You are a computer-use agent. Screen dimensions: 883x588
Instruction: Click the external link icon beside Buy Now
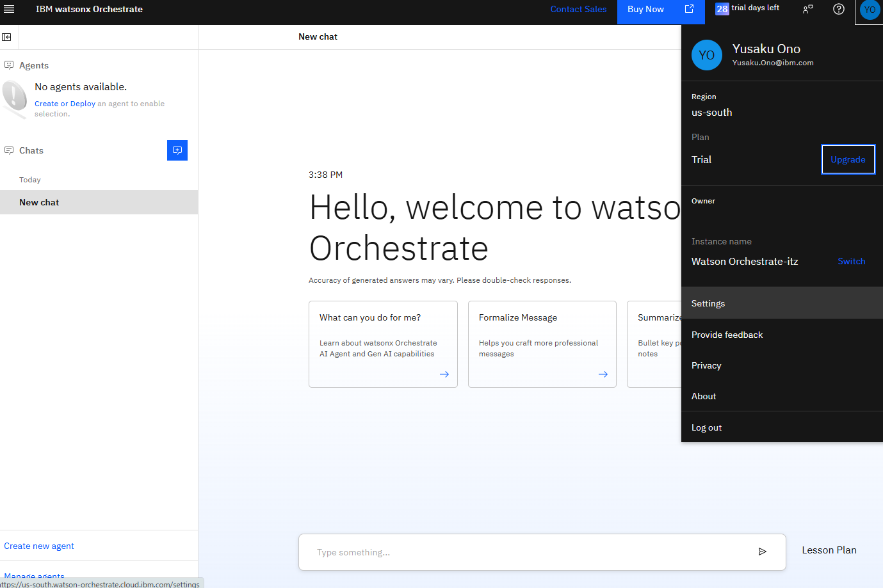point(690,9)
